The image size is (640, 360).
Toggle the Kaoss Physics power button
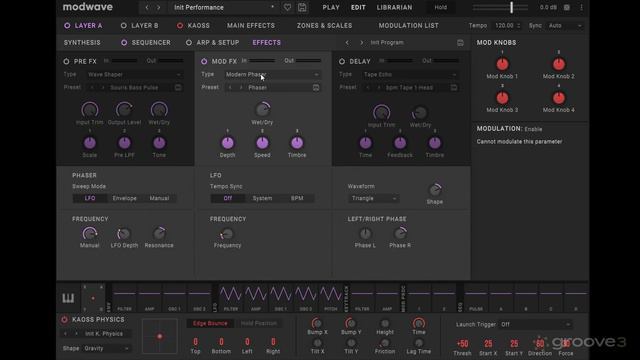click(x=64, y=320)
